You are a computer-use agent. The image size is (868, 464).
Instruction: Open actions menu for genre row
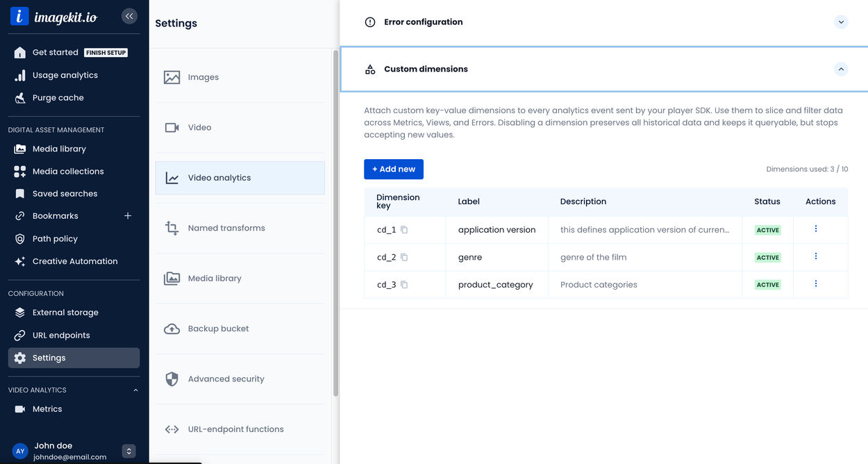pyautogui.click(x=816, y=256)
